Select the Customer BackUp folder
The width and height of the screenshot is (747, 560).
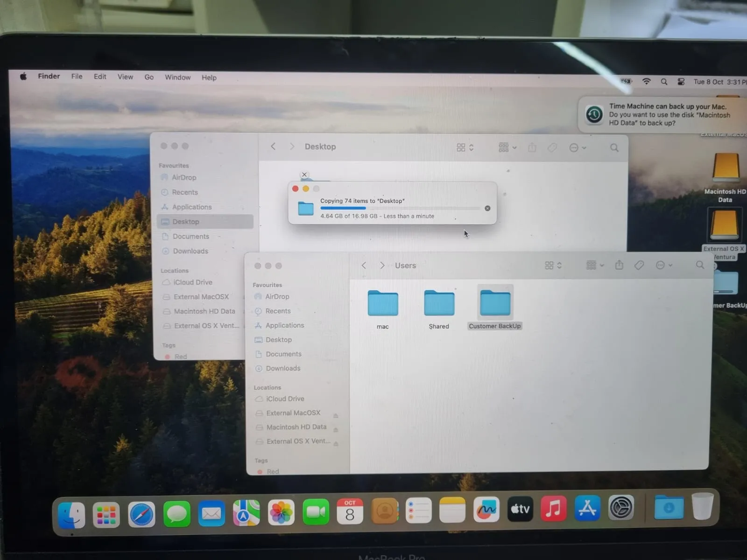[x=495, y=303]
